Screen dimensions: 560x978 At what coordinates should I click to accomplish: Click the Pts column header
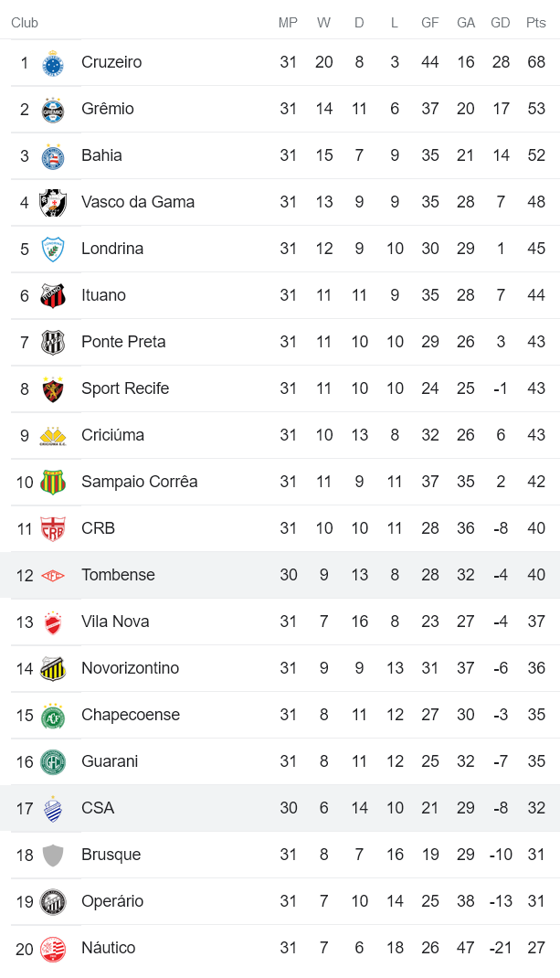tap(535, 23)
